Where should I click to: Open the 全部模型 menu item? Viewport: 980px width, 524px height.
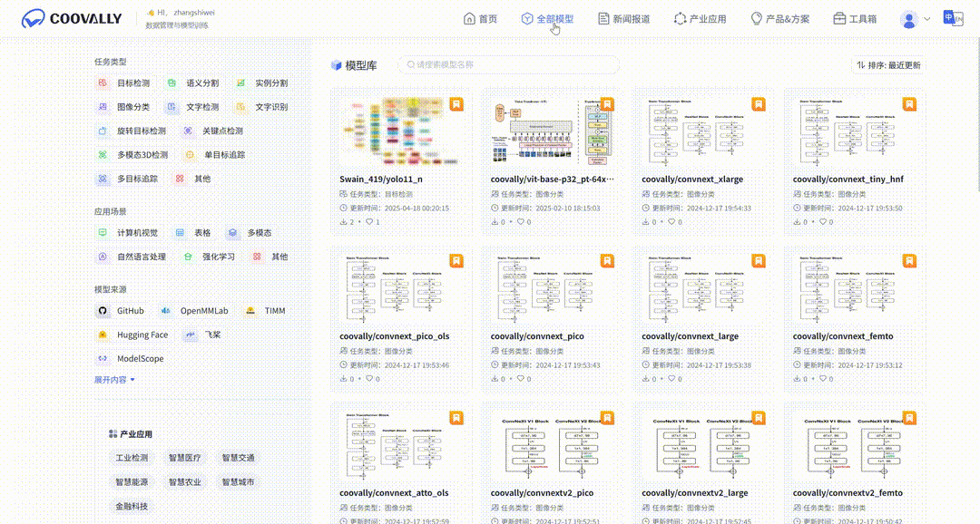[547, 19]
